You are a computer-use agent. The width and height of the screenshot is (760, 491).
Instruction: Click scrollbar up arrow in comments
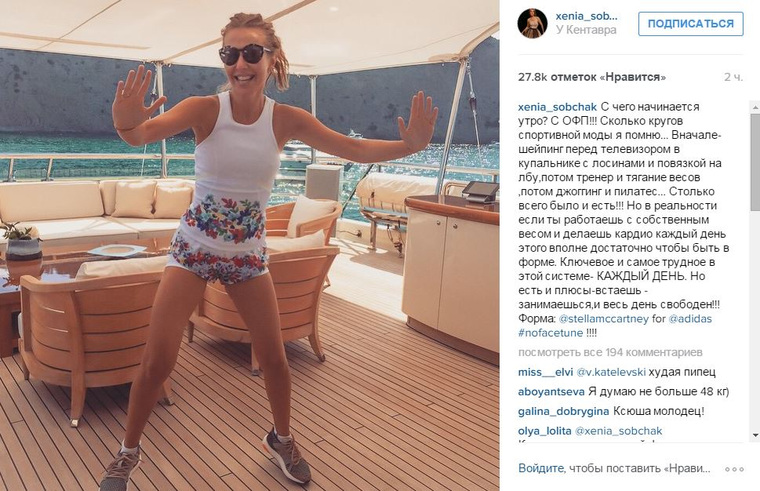coord(756,107)
